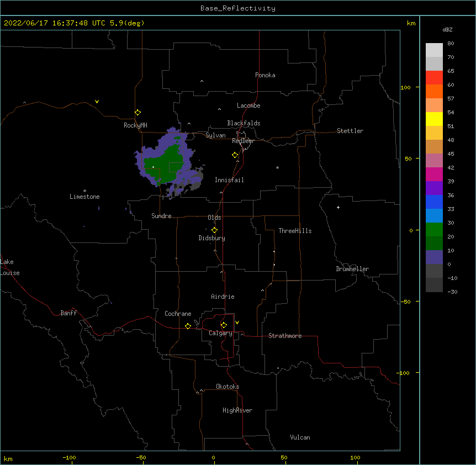476x465 pixels.
Task: Click the HighRiver label
Action: [237, 410]
